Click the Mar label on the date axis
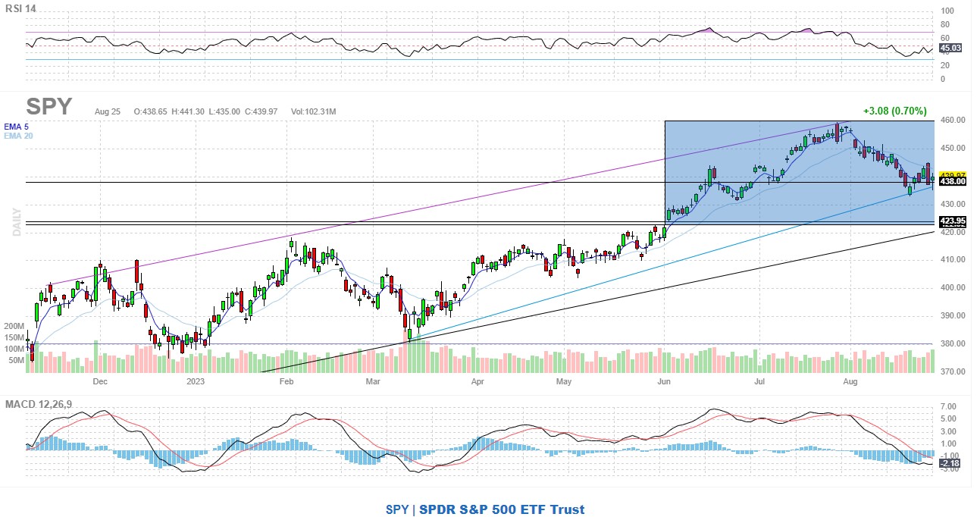 pos(373,383)
